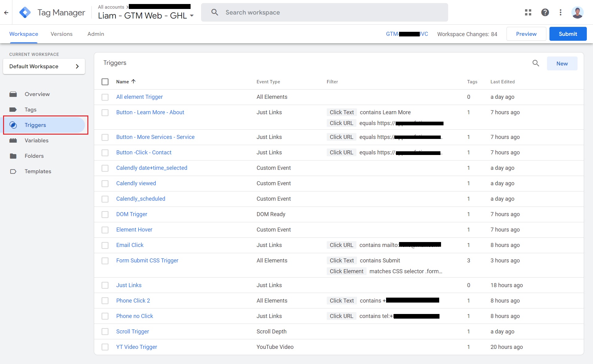Screen dimensions: 593x364
Task: Switch to the Versions tab
Action: click(61, 34)
